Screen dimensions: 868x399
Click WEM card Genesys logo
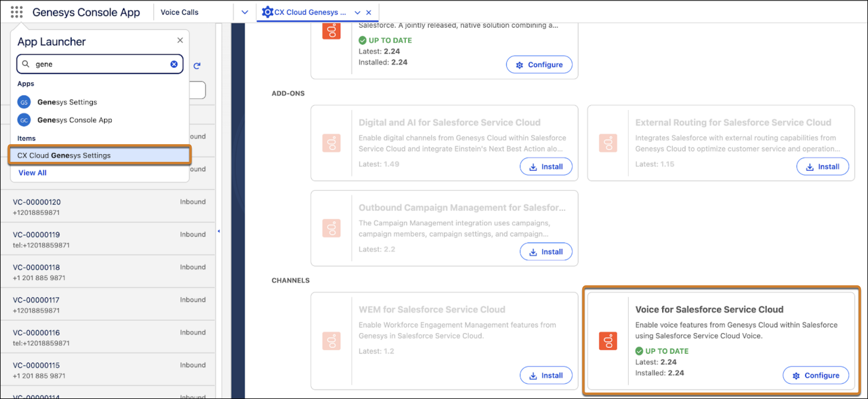(331, 341)
